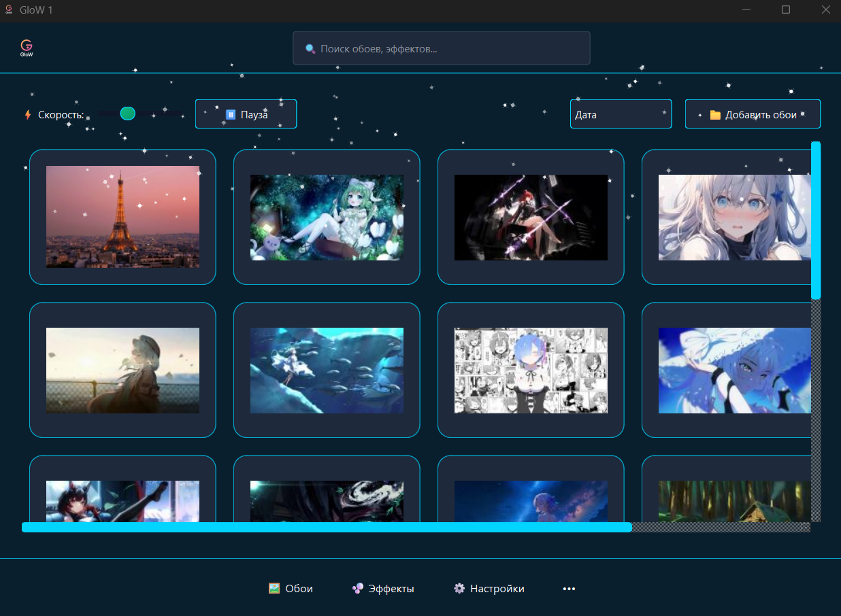
Task: Pause the animation with Пауза button
Action: click(x=246, y=114)
